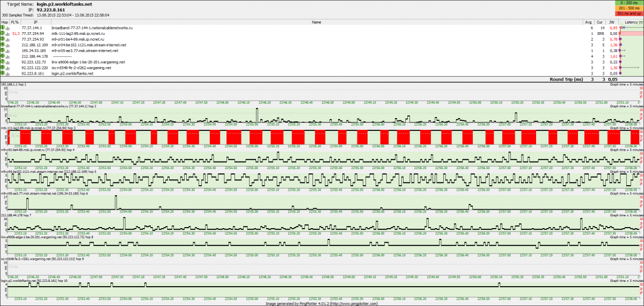
Task: Click the green hop 7 number badge
Action: point(3,62)
